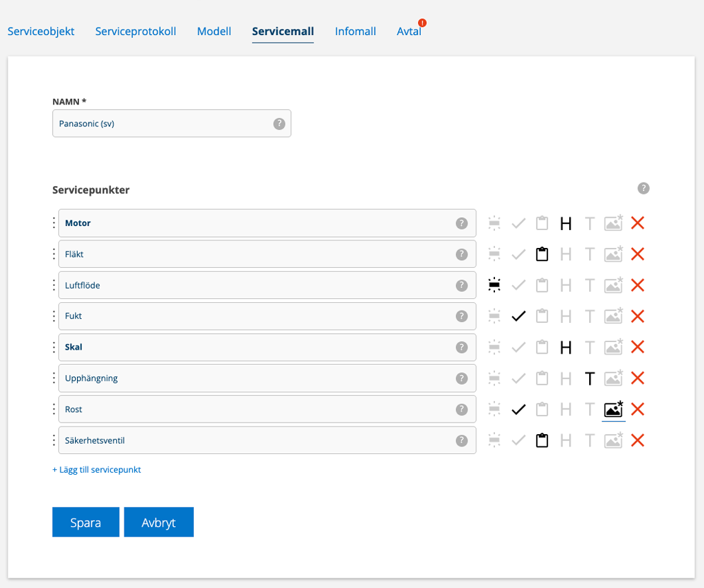
Task: Toggle clipboard type for Fläkt row
Action: point(542,254)
